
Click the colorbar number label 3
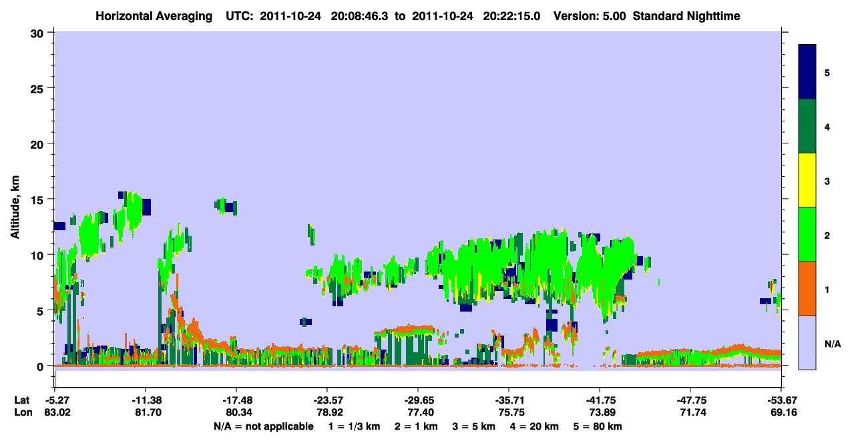pos(827,180)
